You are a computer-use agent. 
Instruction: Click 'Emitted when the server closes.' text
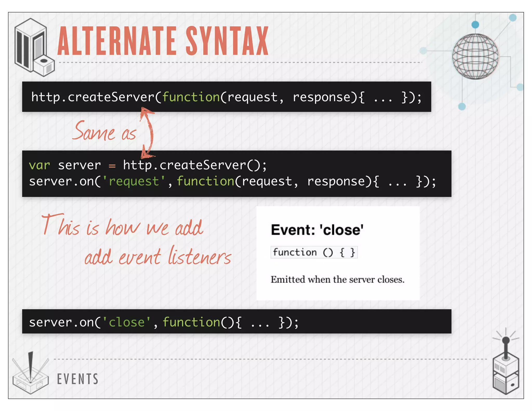point(337,280)
